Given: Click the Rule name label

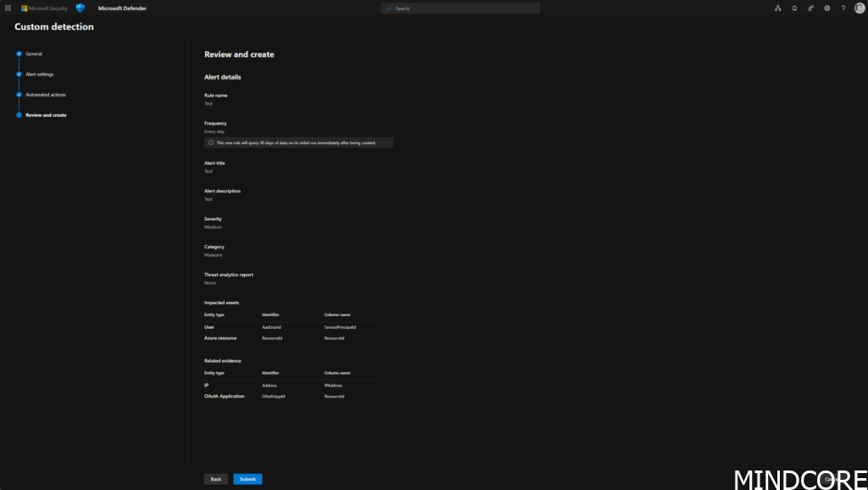Looking at the screenshot, I should tap(216, 95).
